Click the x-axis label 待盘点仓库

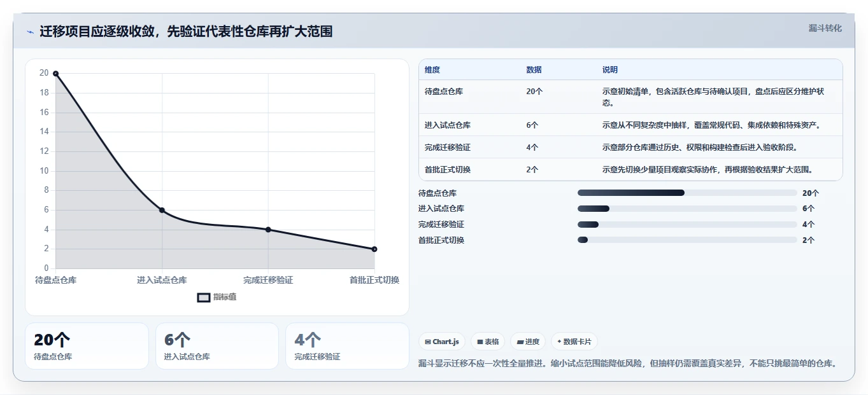tap(56, 280)
